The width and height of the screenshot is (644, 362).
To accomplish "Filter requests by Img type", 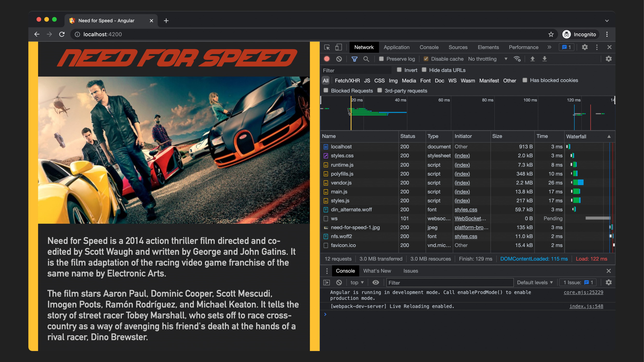I will [393, 80].
